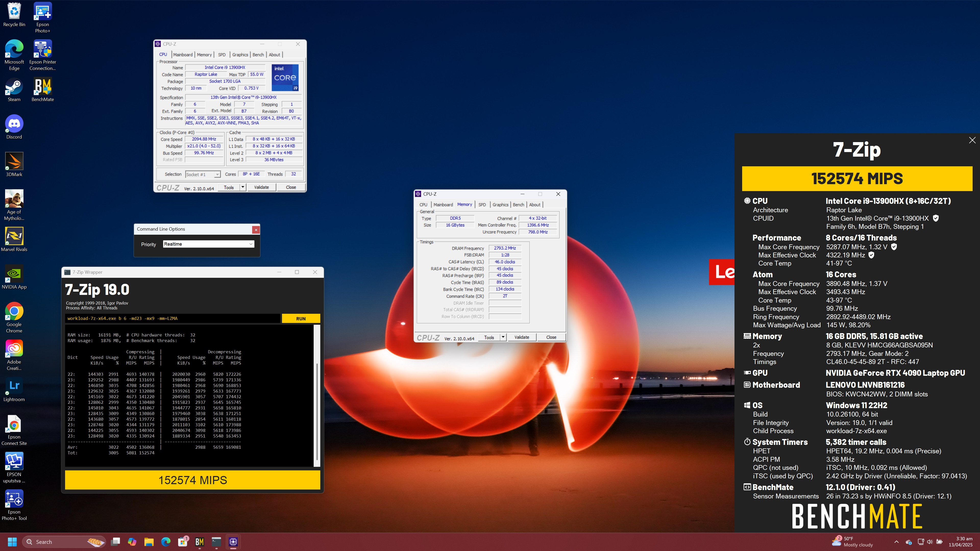Open SPD tab in CPU-Z Memory window
Screen dimensions: 980x551
pos(482,205)
